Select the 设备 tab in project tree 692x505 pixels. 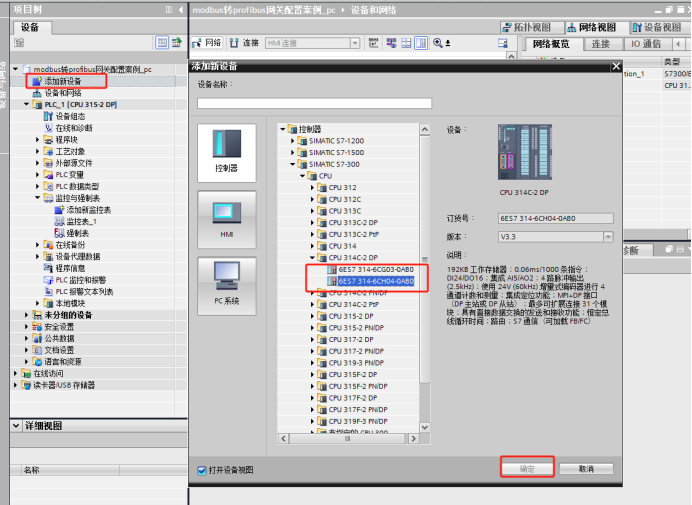click(30, 27)
